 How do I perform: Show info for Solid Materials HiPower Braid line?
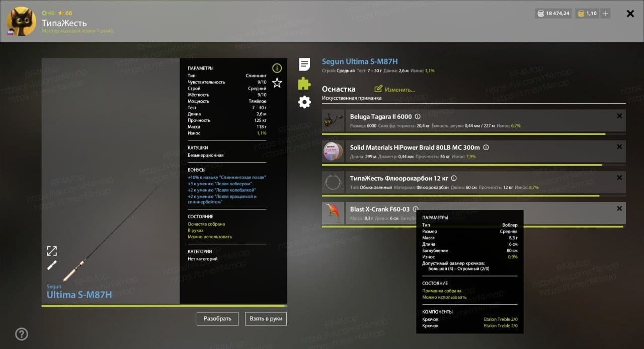486,148
